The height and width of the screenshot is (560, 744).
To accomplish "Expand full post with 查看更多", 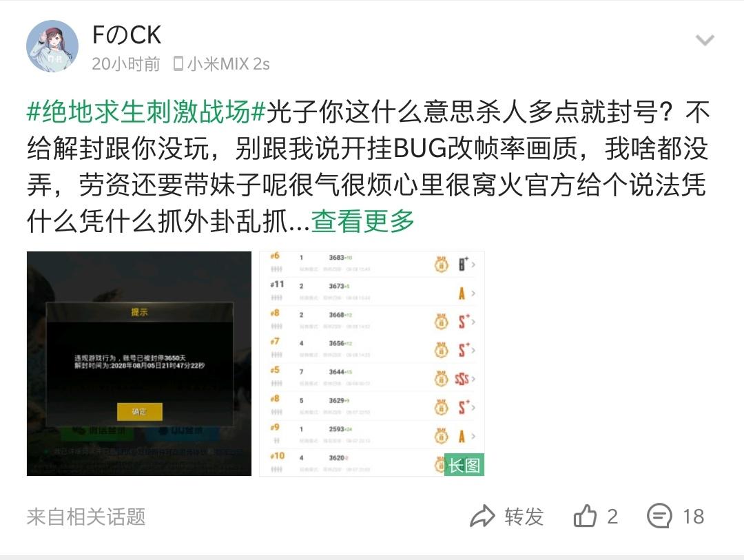I will [362, 221].
